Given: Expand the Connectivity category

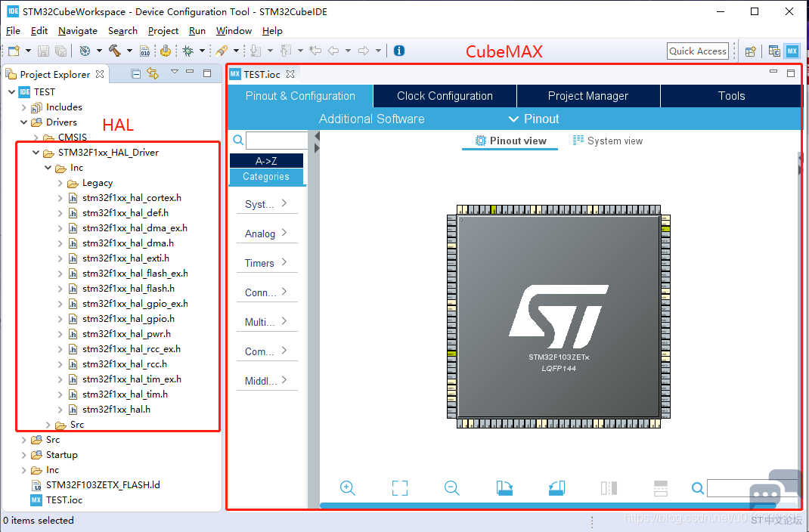Looking at the screenshot, I should (266, 292).
